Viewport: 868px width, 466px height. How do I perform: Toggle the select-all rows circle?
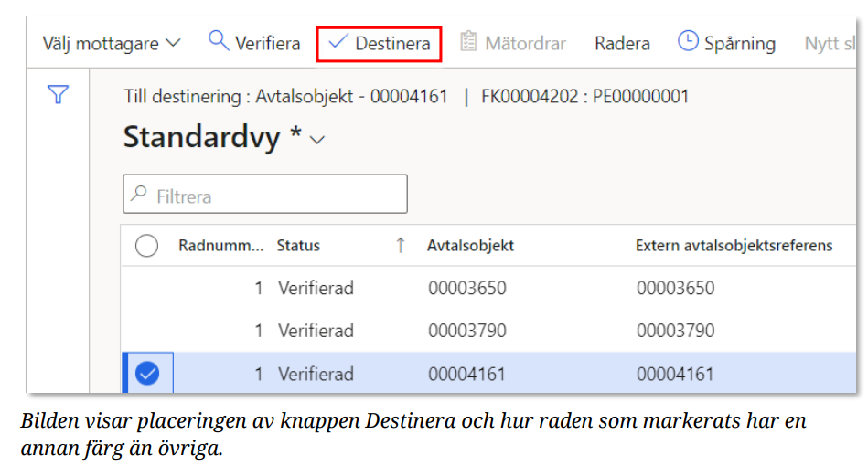click(146, 245)
